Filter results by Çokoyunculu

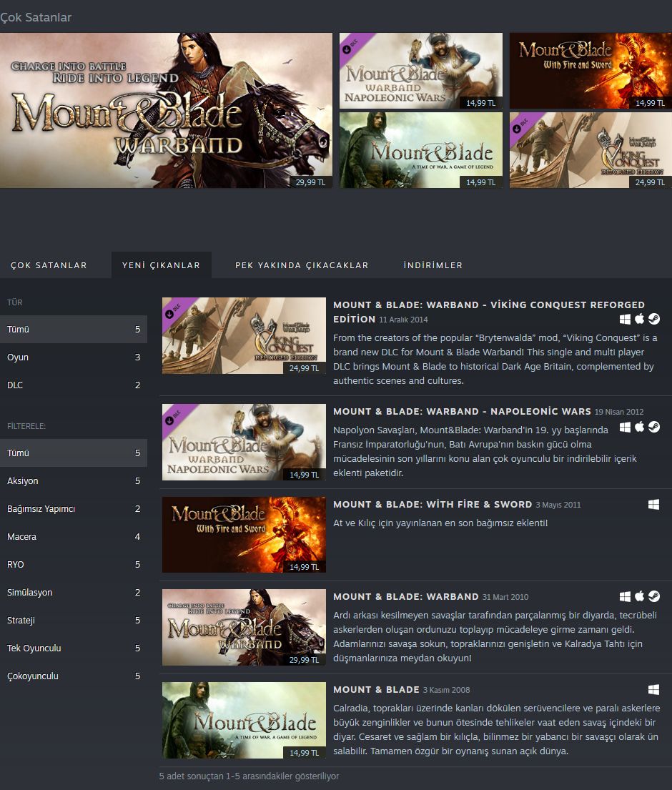(x=74, y=676)
